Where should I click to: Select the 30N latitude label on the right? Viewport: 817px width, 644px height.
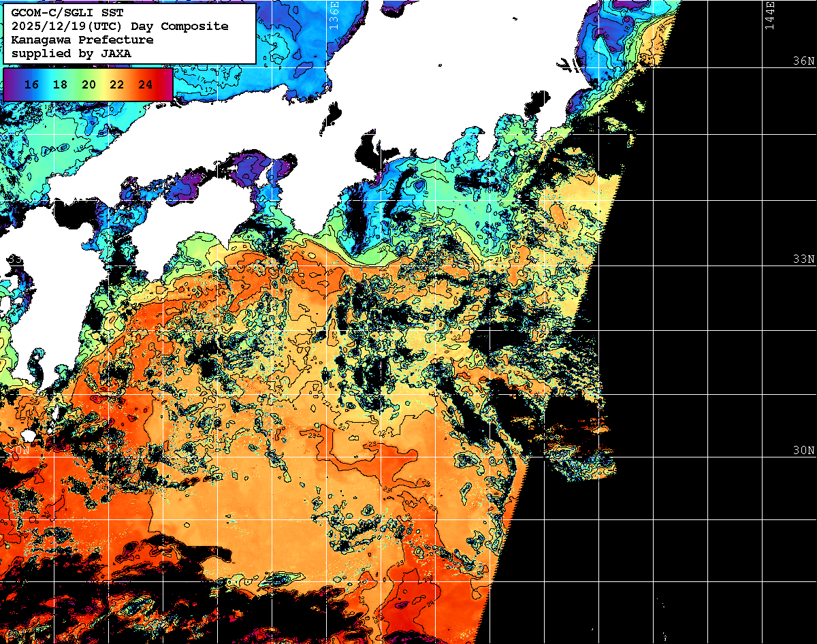click(x=803, y=451)
